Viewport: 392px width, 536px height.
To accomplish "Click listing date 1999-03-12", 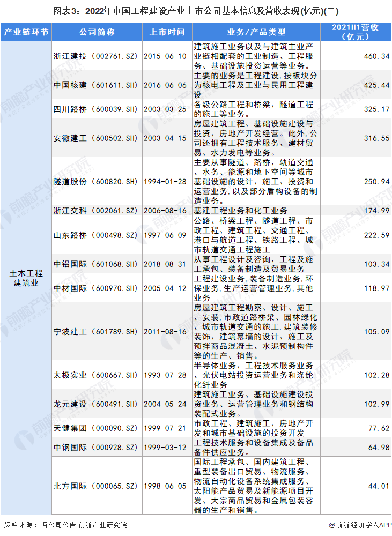I will point(165,448).
